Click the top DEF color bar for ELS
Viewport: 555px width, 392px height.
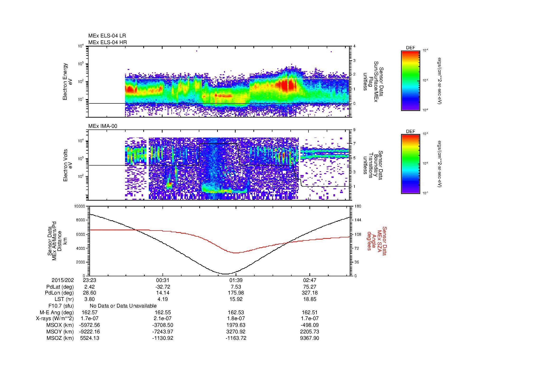point(410,80)
